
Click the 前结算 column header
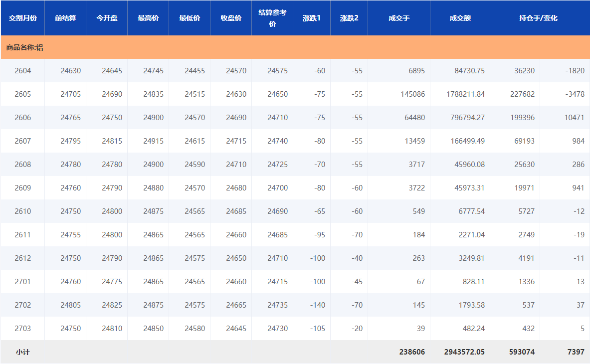65,18
